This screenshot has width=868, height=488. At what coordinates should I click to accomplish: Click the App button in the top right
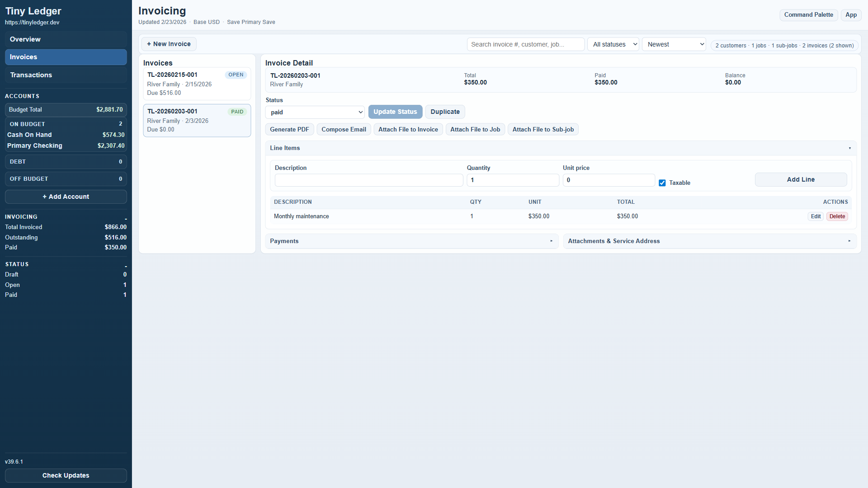[x=851, y=15]
